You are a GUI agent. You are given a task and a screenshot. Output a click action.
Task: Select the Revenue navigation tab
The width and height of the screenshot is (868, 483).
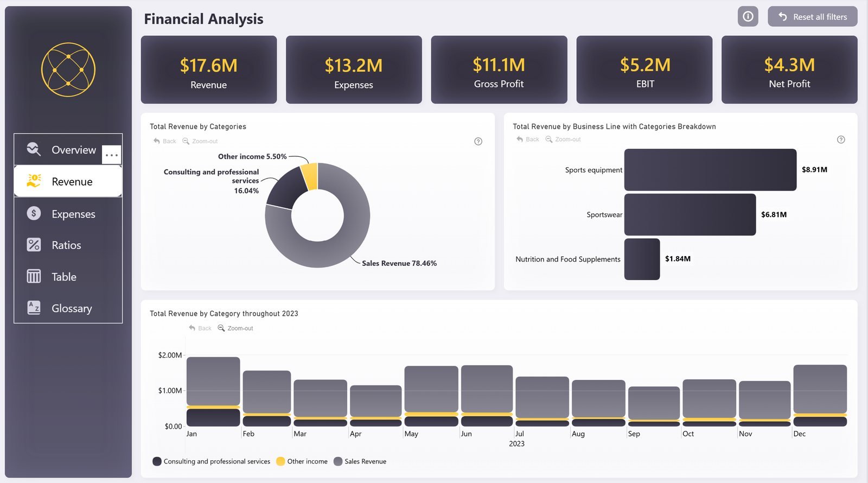tap(68, 181)
